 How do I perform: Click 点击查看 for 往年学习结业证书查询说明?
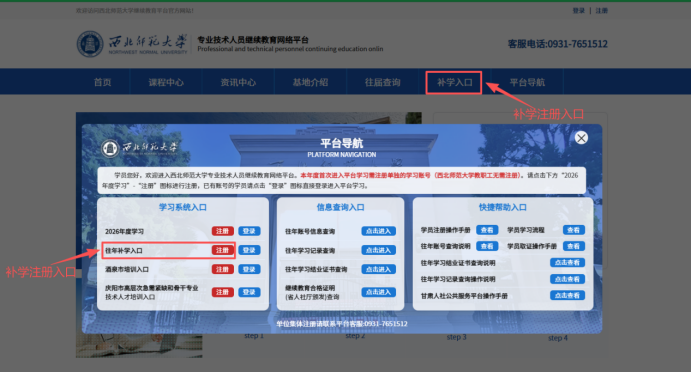tap(567, 262)
